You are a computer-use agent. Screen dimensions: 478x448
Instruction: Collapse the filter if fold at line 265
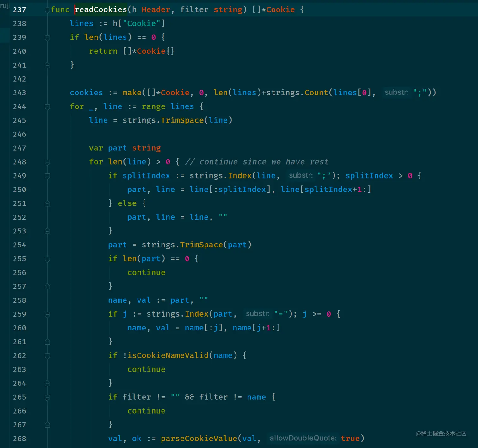47,397
